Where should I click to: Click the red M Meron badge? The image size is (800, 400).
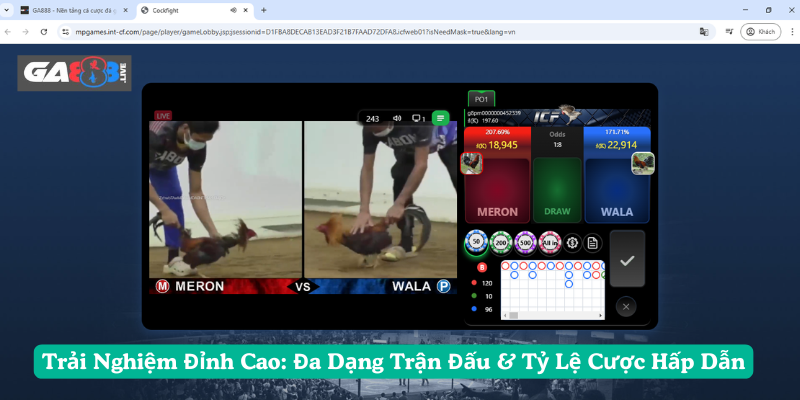[x=162, y=286]
